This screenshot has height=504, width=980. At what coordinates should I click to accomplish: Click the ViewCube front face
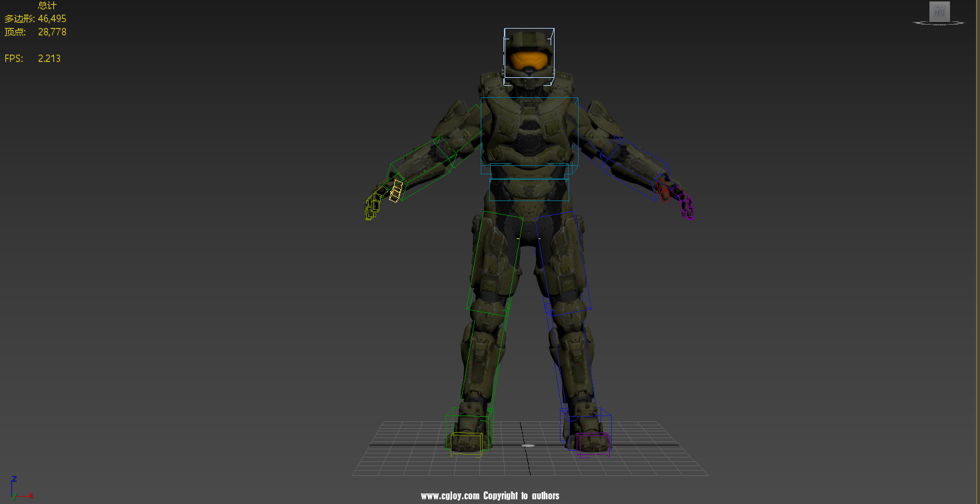(939, 11)
